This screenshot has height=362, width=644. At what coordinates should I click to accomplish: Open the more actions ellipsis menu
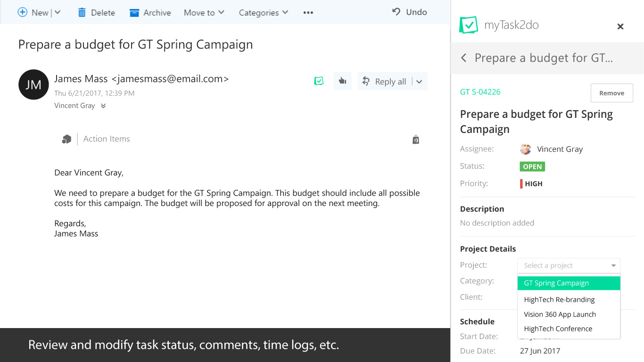(308, 13)
